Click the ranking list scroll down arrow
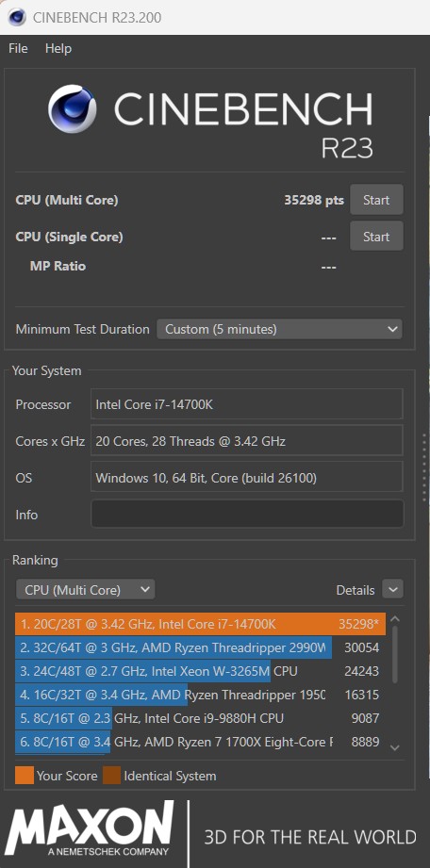 pos(394,747)
